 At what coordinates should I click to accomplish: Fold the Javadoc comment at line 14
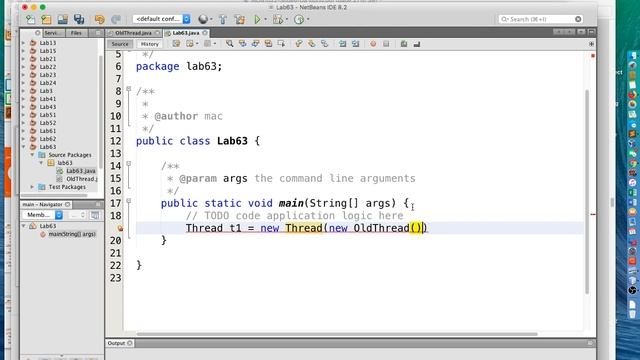(129, 164)
